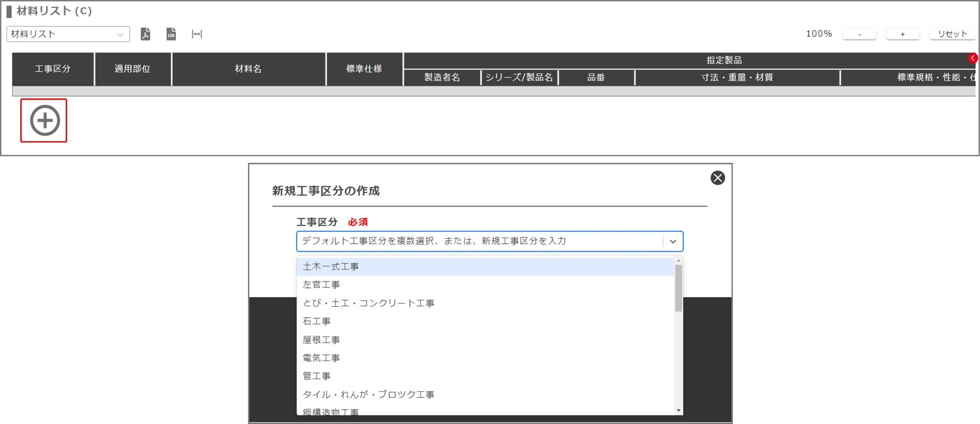Click scrollbar down arrow in option list

click(678, 411)
